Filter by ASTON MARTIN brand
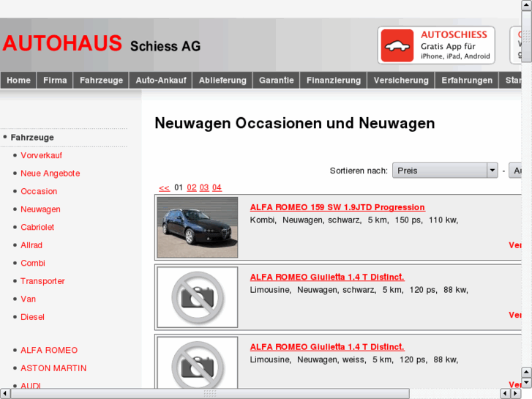The width and height of the screenshot is (532, 399). tap(53, 368)
